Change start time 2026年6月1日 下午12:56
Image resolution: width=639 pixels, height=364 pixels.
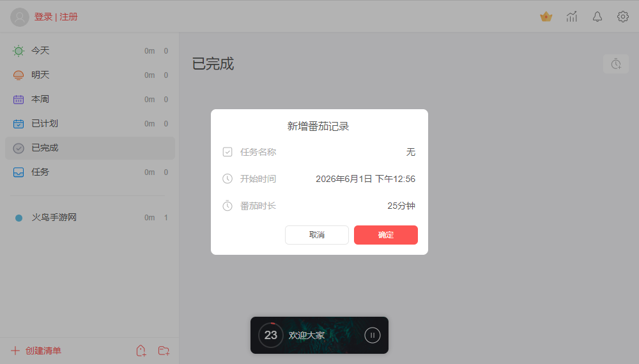(366, 179)
